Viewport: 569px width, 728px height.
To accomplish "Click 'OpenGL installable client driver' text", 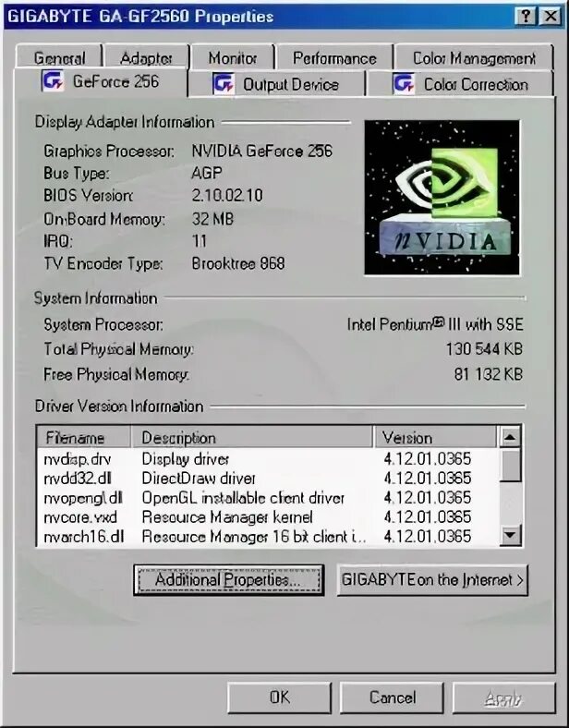I will coord(243,498).
